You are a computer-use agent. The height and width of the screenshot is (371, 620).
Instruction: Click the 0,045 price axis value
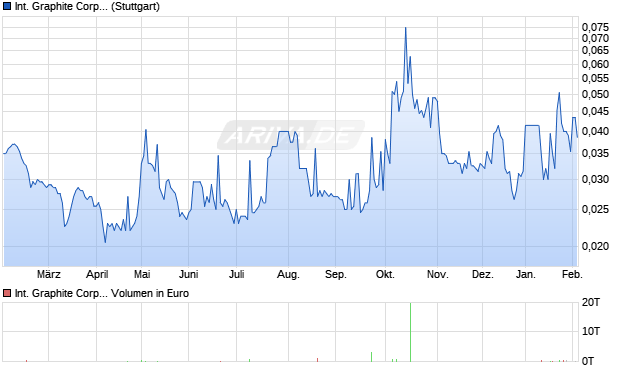(x=595, y=112)
